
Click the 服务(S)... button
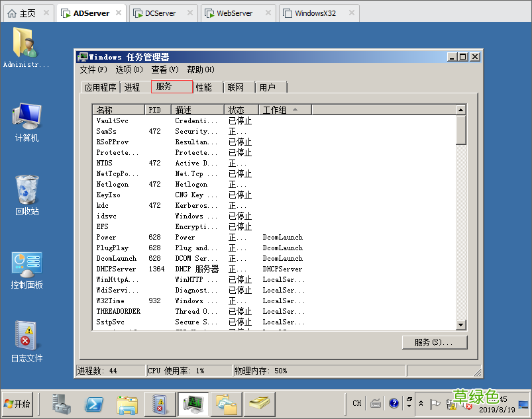pyautogui.click(x=434, y=342)
